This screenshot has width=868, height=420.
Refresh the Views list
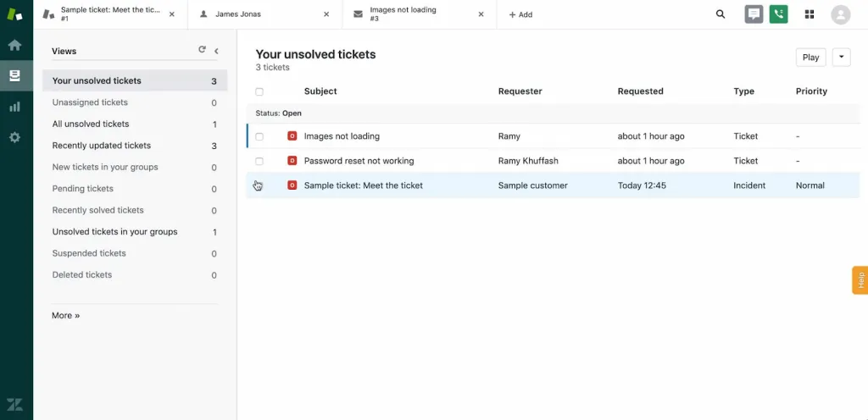tap(202, 50)
